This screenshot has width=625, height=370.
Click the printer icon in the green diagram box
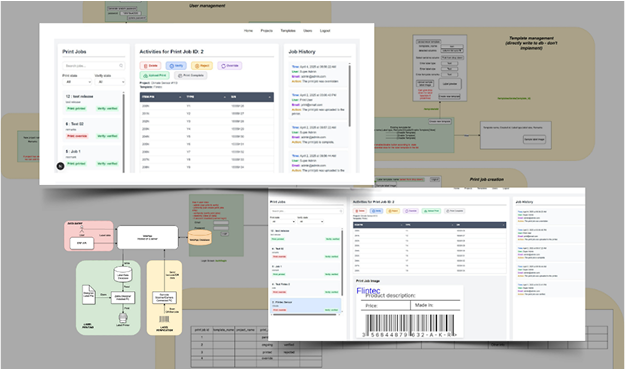click(x=123, y=318)
